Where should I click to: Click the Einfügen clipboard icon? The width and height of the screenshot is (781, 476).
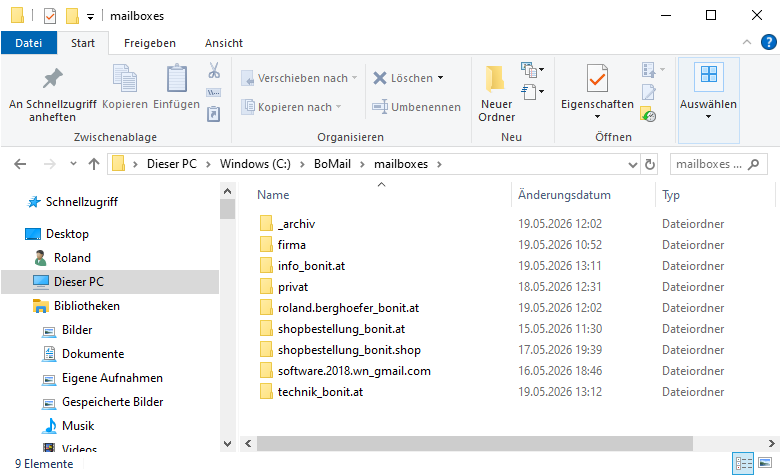(176, 79)
